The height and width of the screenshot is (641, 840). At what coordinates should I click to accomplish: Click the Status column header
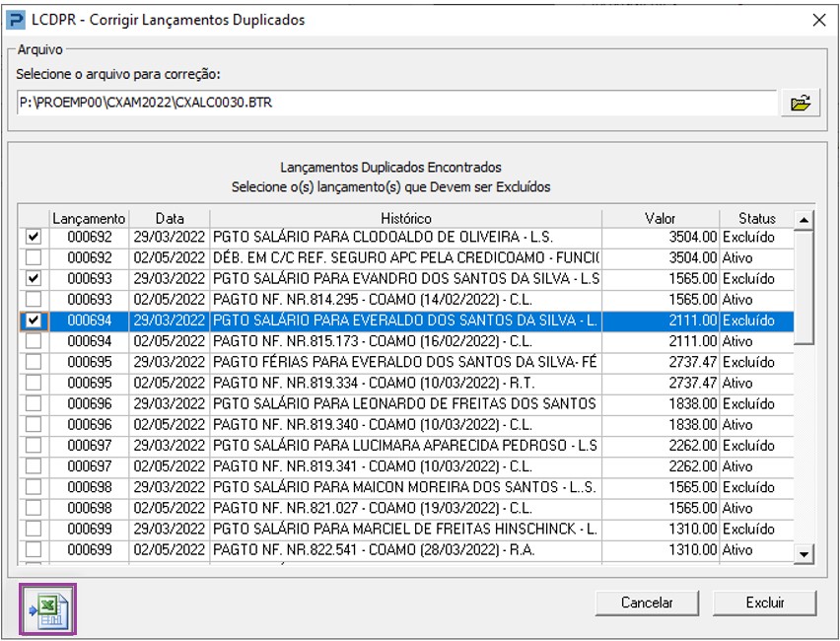point(756,218)
